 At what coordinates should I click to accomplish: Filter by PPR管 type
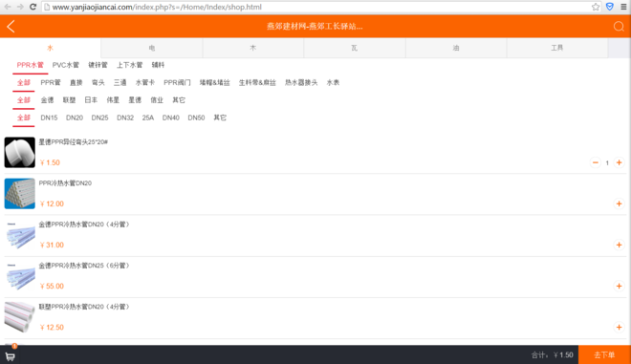point(51,82)
